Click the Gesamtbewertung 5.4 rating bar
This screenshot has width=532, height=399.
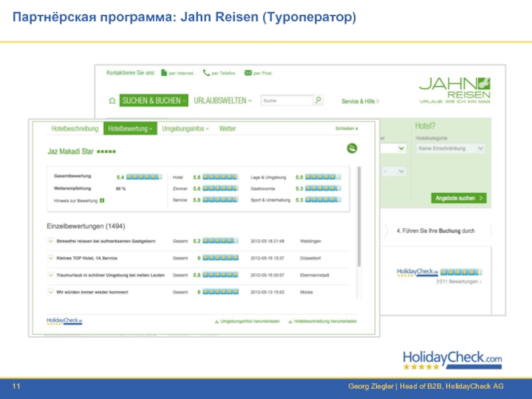click(144, 177)
